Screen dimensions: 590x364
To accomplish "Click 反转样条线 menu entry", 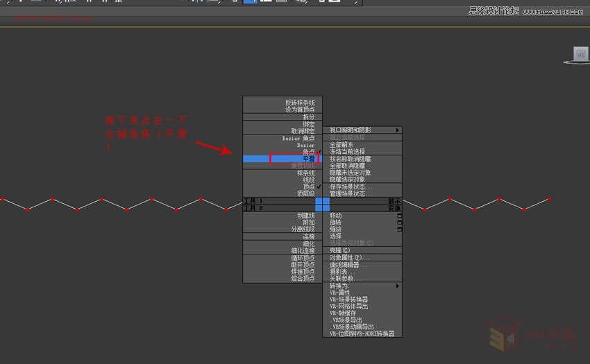I will click(299, 102).
